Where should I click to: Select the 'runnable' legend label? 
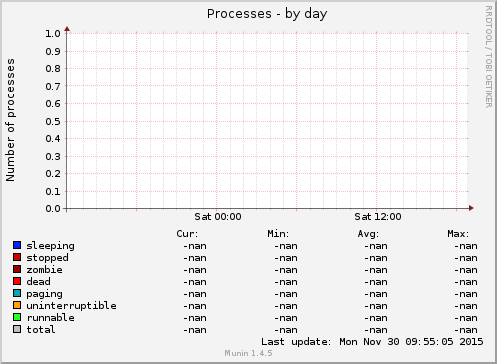(x=50, y=318)
